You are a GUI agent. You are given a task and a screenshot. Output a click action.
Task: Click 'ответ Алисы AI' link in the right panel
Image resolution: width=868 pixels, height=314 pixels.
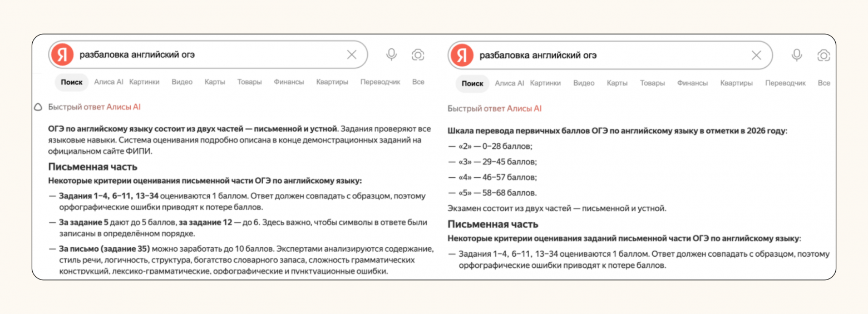(x=512, y=108)
